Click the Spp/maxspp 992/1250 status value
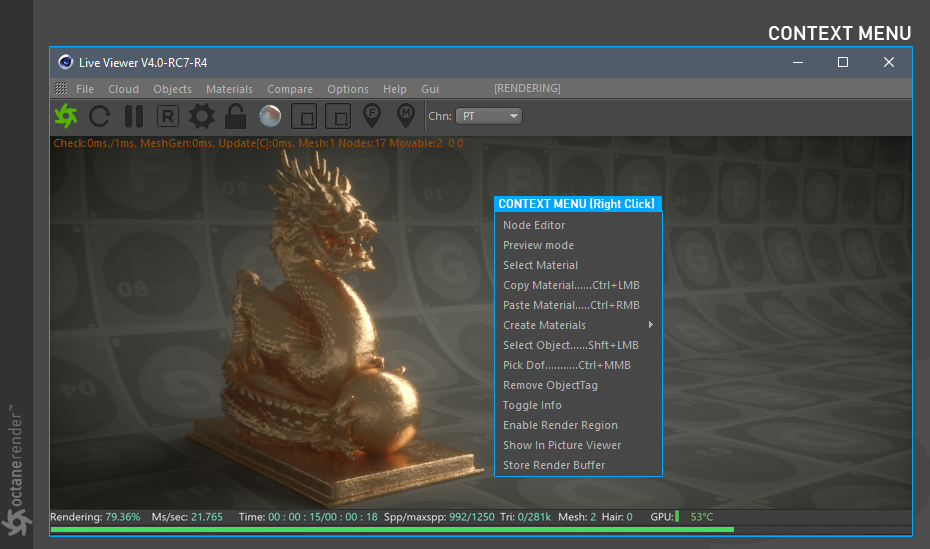 tap(439, 517)
